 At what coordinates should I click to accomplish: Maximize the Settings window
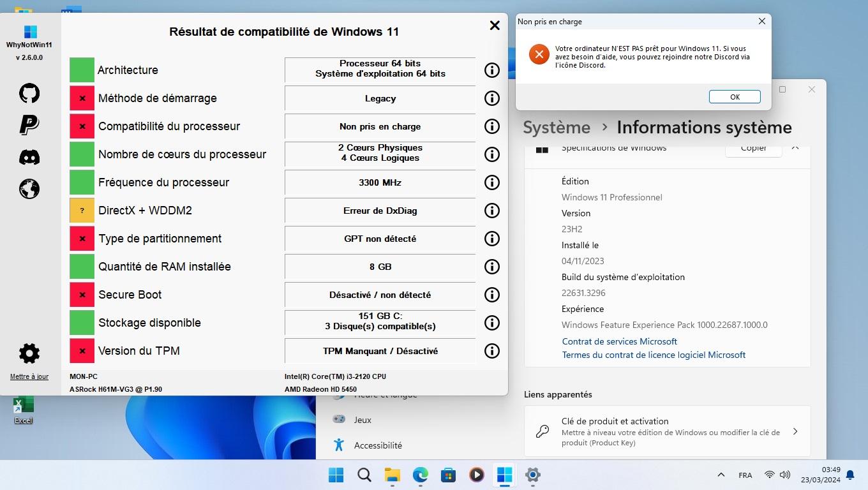[x=782, y=89]
